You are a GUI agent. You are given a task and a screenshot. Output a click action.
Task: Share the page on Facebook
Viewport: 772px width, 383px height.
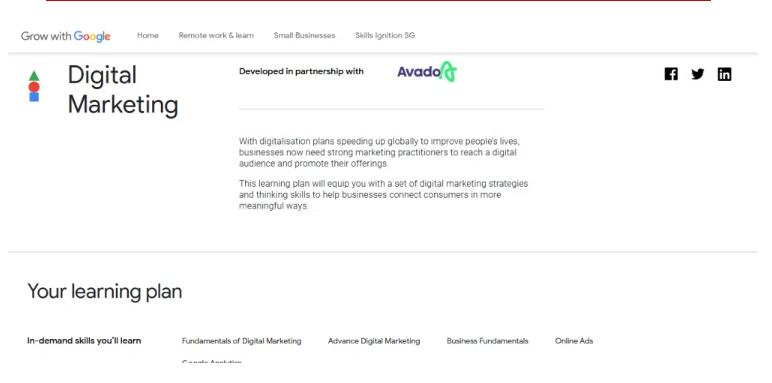coord(671,74)
